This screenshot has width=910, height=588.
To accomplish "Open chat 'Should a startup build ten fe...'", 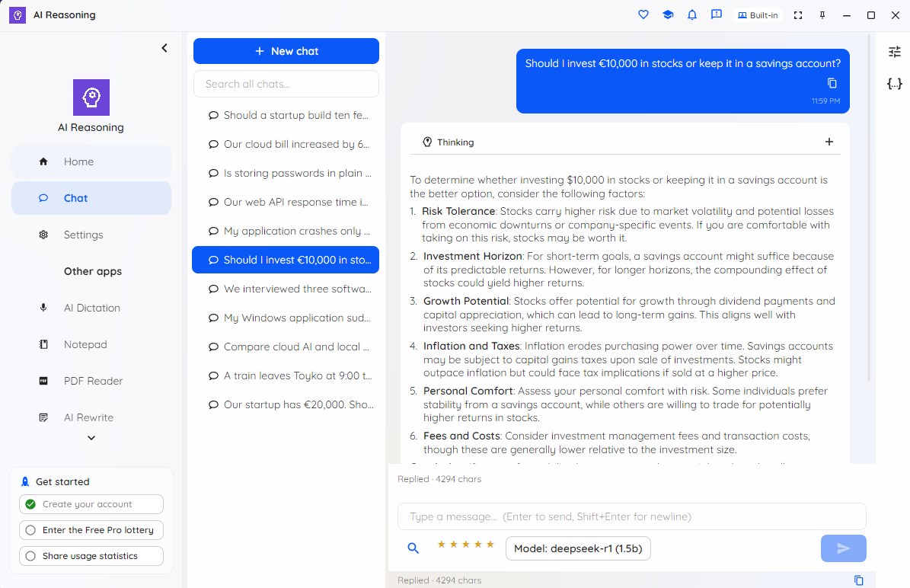I will point(286,115).
